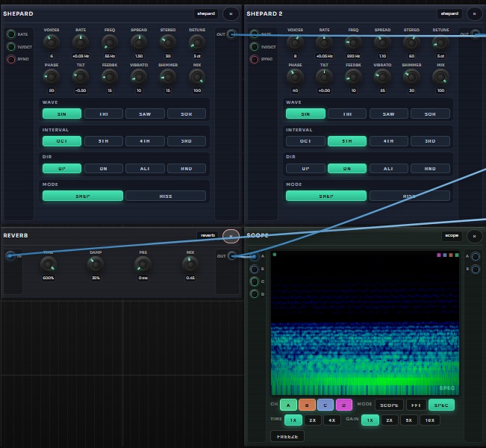486x448 pixels.
Task: Click Scope output jack B on right side
Action: coord(476,269)
